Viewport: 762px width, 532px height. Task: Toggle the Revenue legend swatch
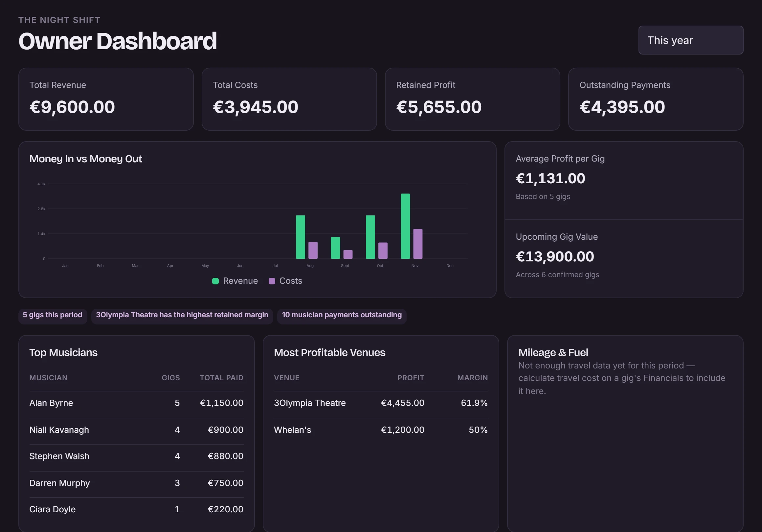pos(215,281)
